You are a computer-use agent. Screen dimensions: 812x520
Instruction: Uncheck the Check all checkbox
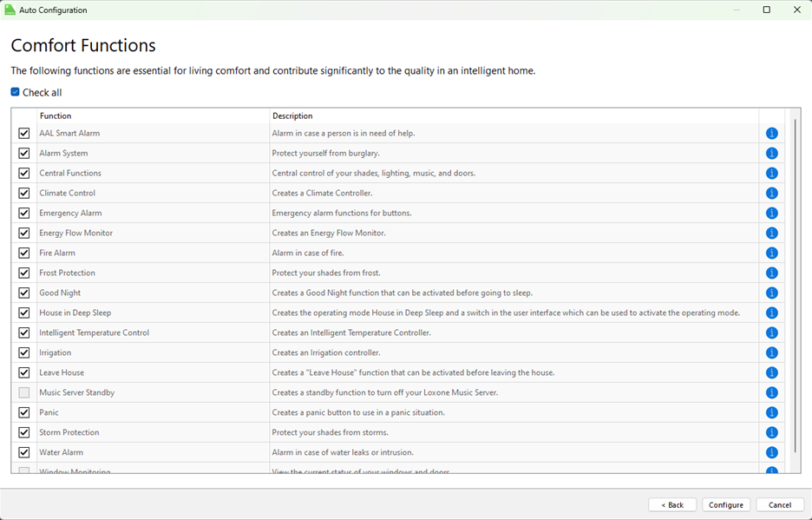click(x=15, y=92)
